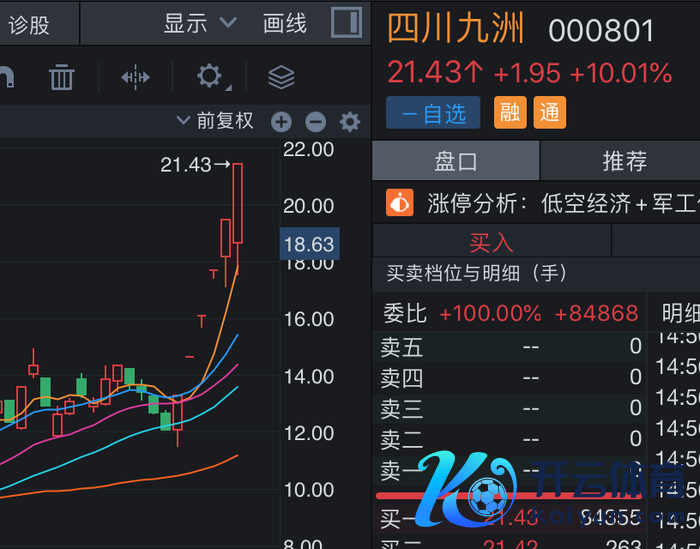Switch to the 盘口 tab

456,160
